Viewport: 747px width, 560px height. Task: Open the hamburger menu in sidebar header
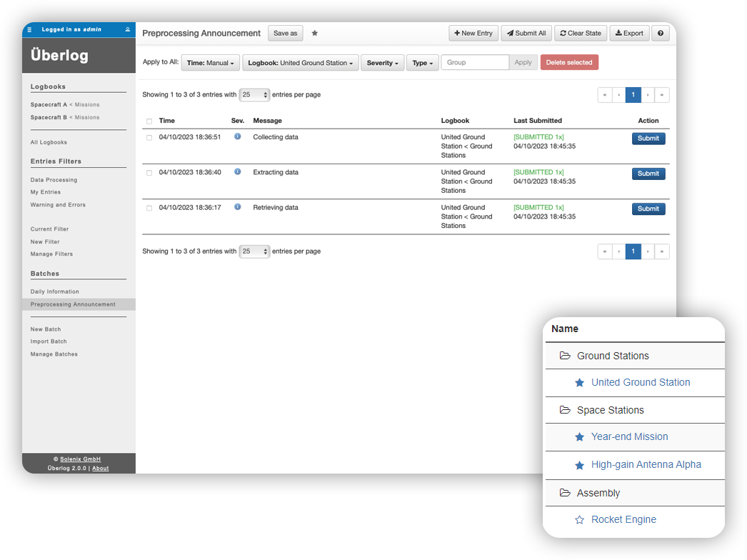[x=29, y=29]
